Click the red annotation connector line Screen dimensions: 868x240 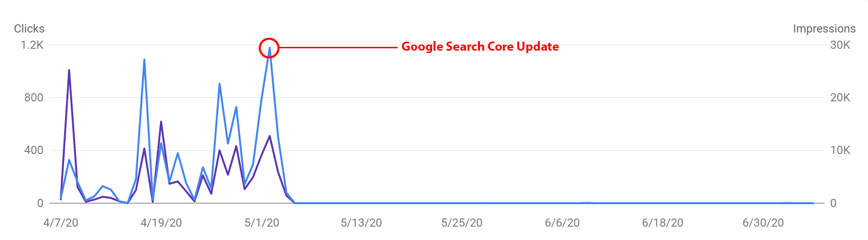click(x=338, y=48)
